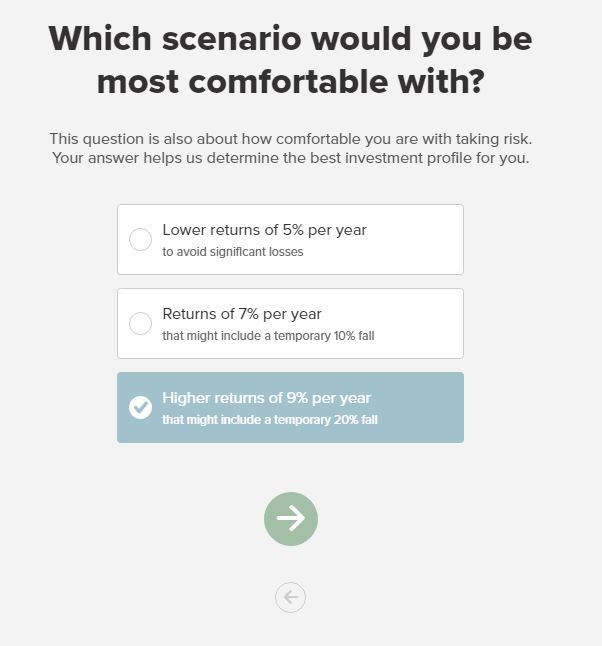
Task: Click the 'Which scenario would you be' heading
Action: 290,39
